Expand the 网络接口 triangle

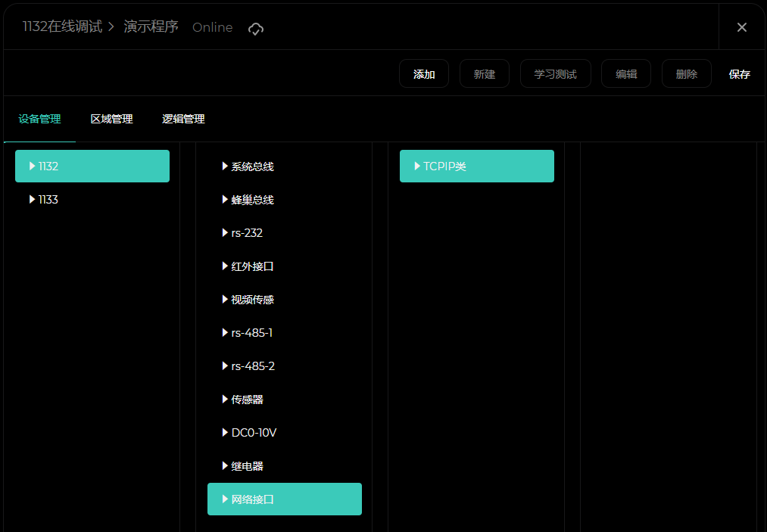click(x=225, y=499)
